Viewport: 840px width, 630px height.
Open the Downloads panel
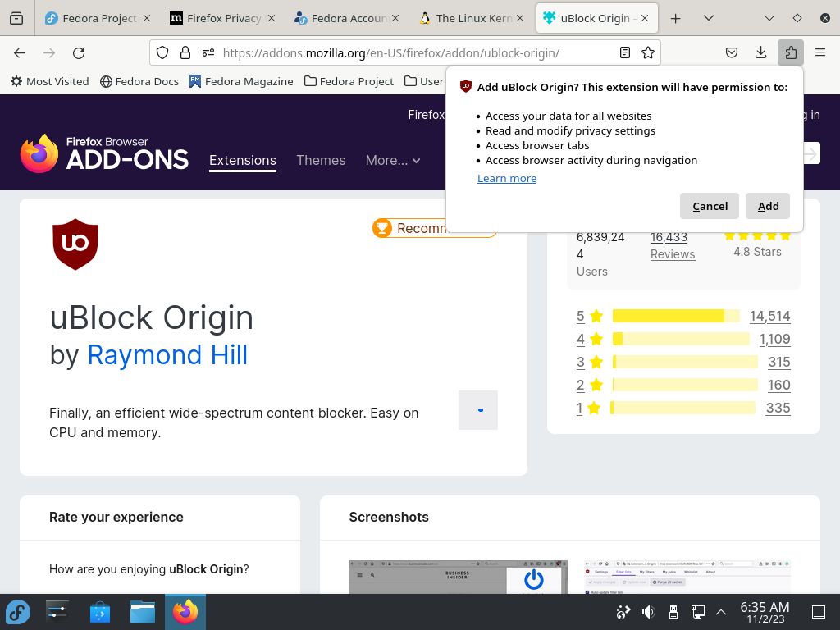(760, 52)
